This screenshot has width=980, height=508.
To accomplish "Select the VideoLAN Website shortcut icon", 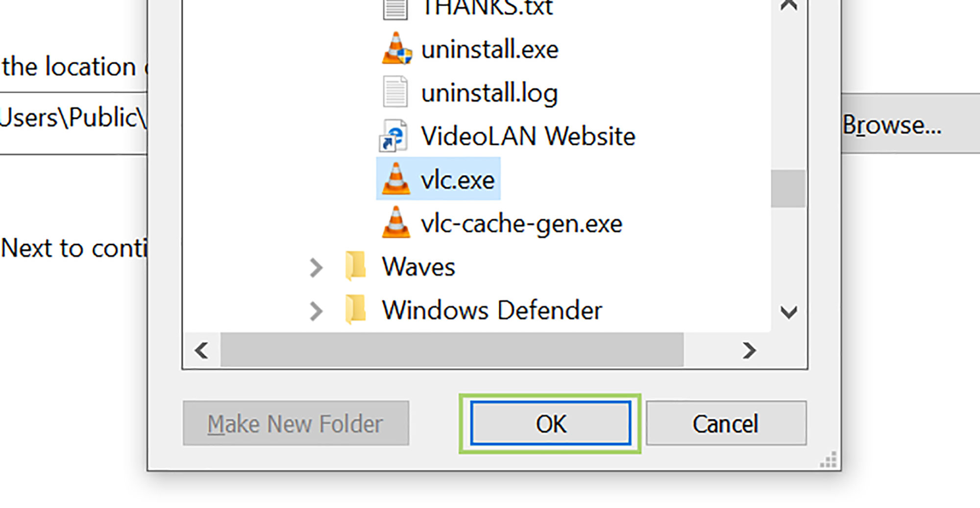I will [x=393, y=135].
